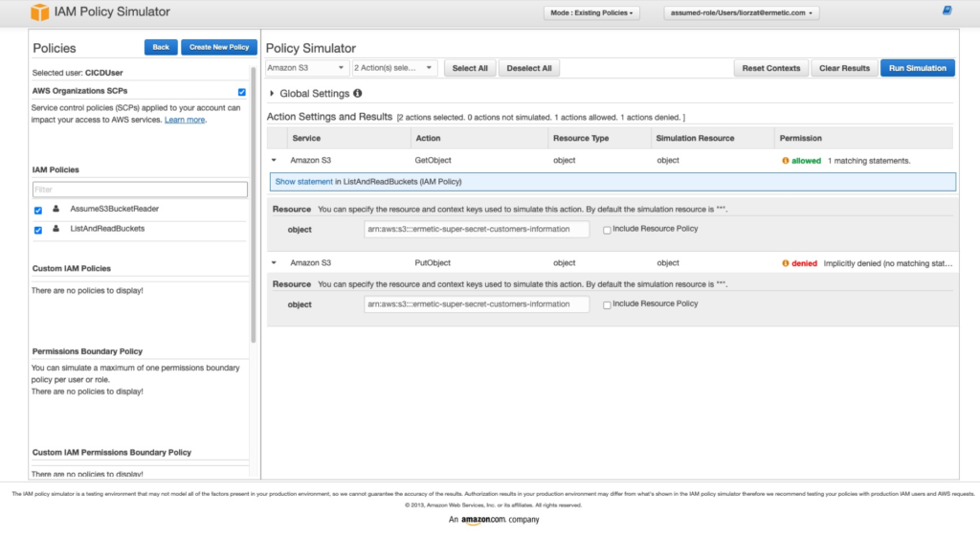Click the Show statement link

(x=303, y=182)
